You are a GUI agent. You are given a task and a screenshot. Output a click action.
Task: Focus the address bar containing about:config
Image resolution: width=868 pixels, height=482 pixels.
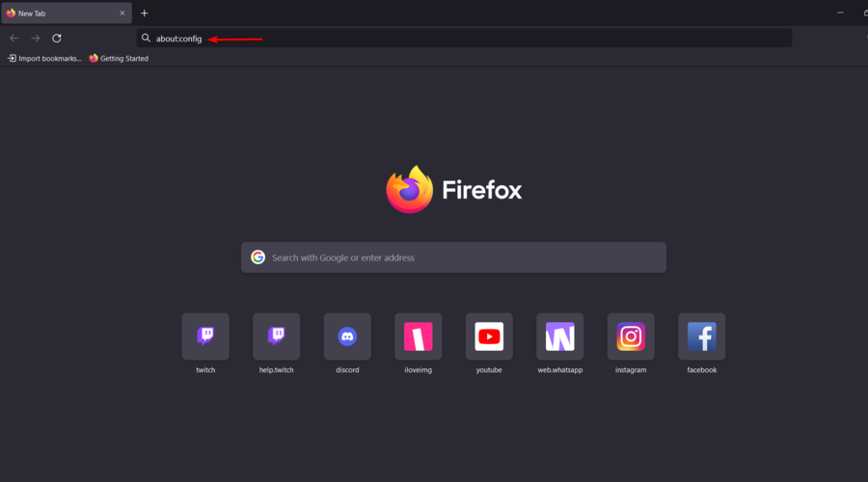point(464,39)
